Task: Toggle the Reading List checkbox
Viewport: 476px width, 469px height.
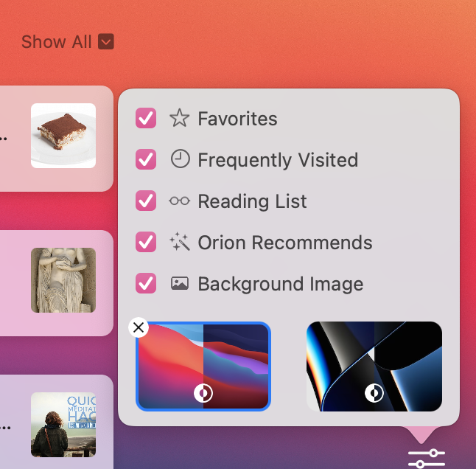Action: click(x=146, y=201)
